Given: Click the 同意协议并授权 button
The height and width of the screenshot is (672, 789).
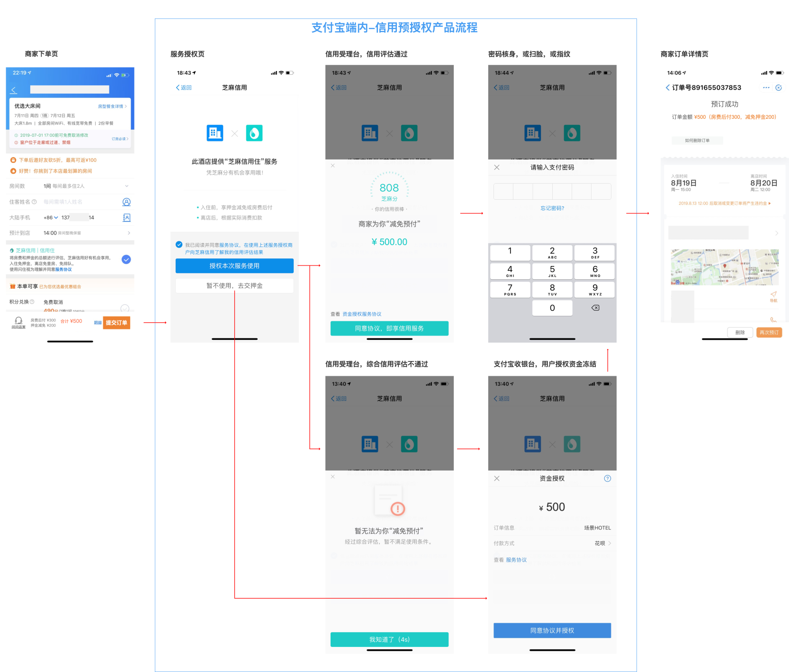Looking at the screenshot, I should coord(552,630).
